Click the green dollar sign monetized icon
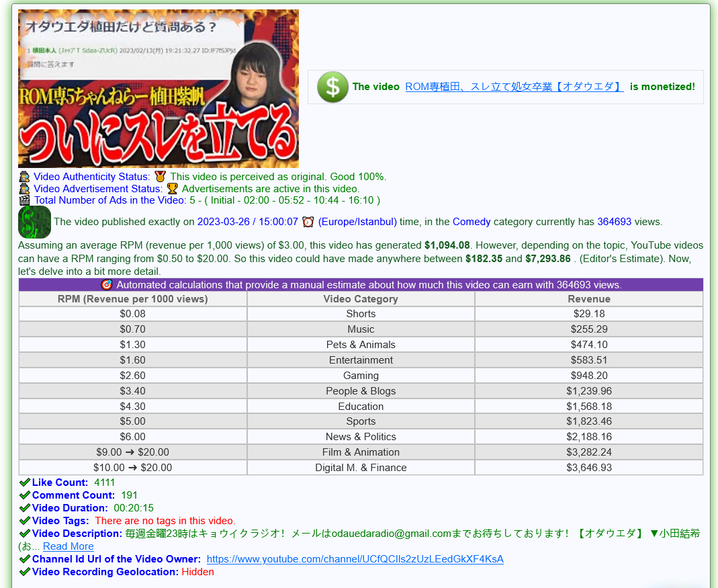 pos(332,87)
